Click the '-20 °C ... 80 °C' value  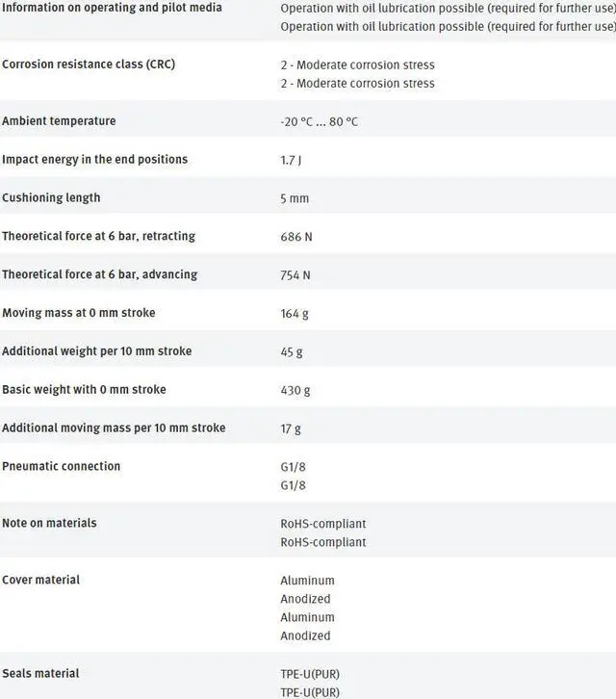pyautogui.click(x=319, y=122)
